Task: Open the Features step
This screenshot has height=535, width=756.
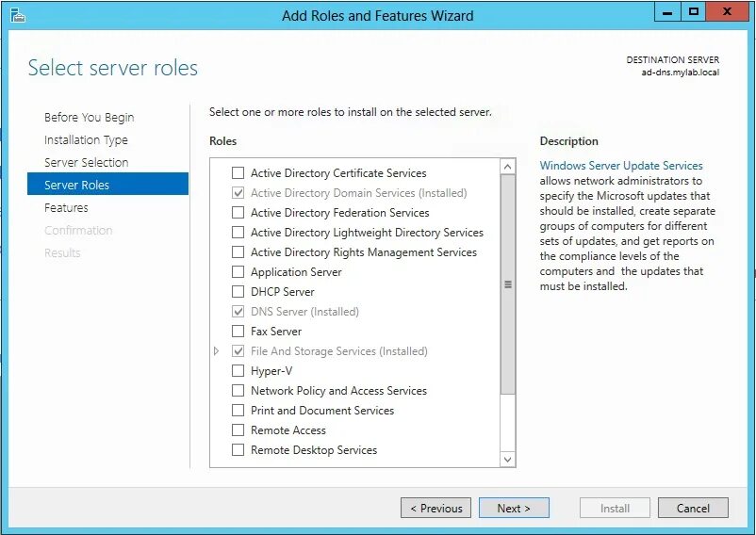Action: point(66,208)
